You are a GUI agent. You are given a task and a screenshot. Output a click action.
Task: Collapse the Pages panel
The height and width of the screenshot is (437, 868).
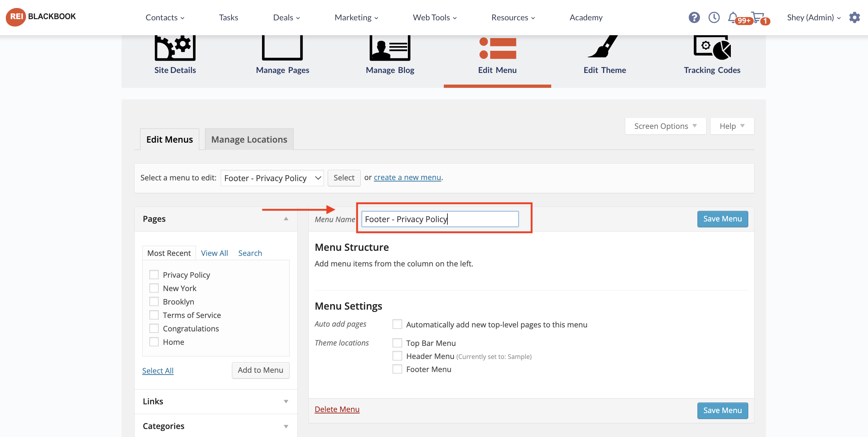click(x=286, y=218)
